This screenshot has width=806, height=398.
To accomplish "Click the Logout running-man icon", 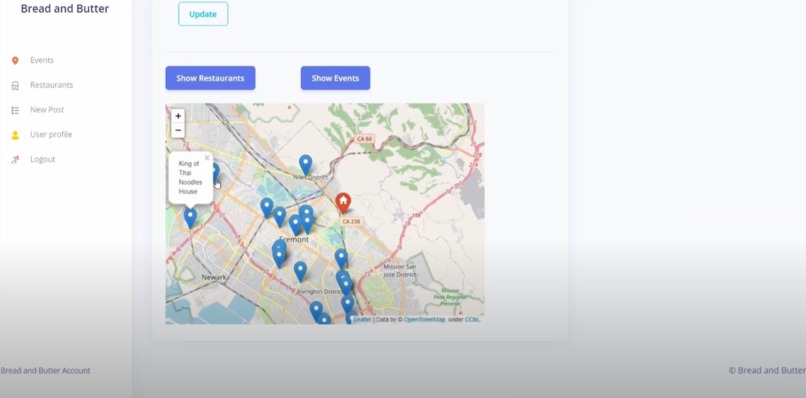I will [15, 159].
